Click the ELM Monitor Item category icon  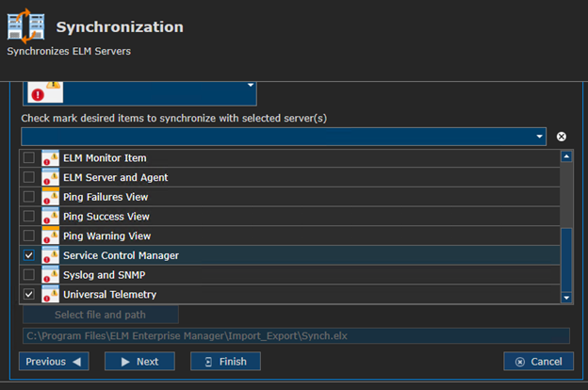tap(50, 158)
